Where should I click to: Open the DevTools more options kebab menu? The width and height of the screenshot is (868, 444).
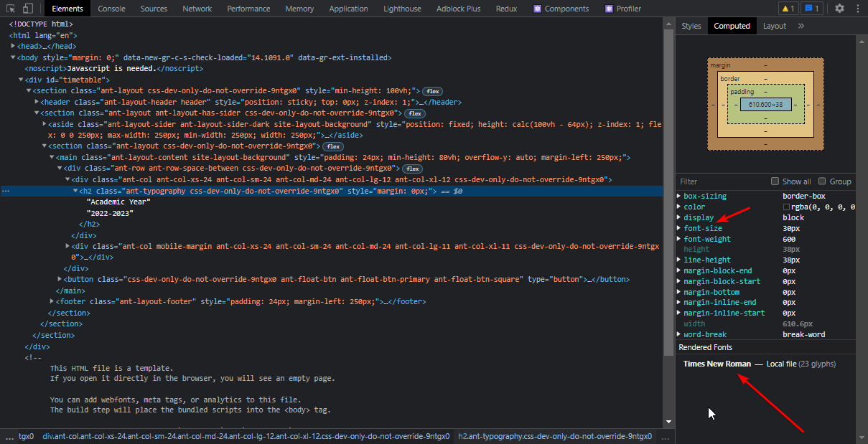click(x=857, y=9)
